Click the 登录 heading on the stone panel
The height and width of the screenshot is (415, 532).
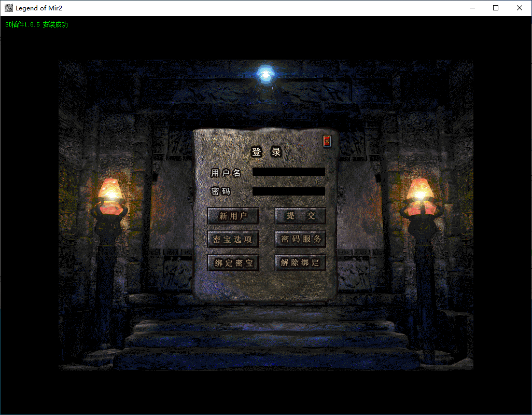266,152
